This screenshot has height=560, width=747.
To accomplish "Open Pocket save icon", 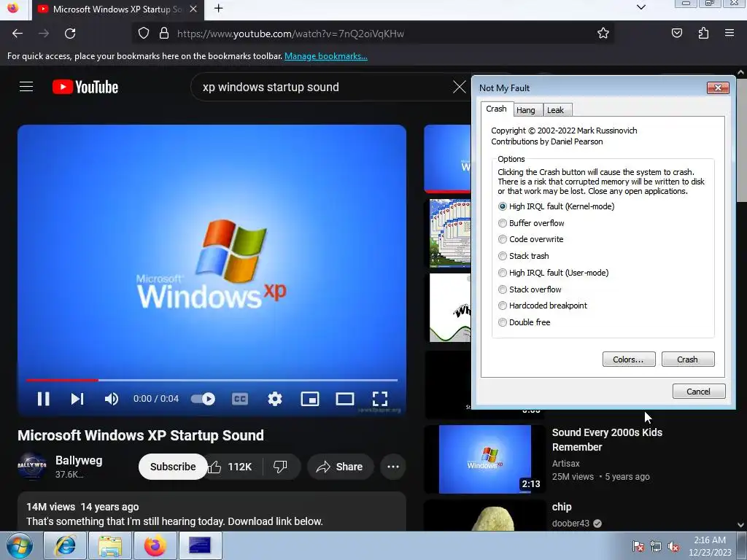I will pos(676,34).
